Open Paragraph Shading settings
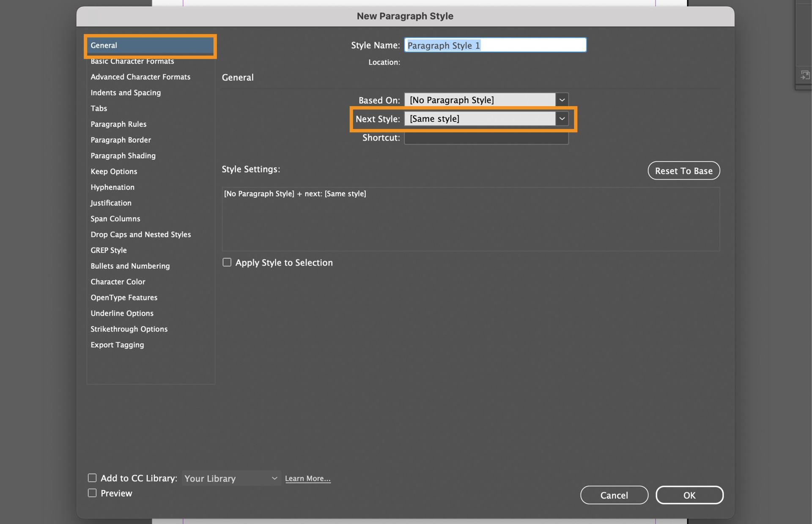The image size is (812, 524). click(123, 156)
